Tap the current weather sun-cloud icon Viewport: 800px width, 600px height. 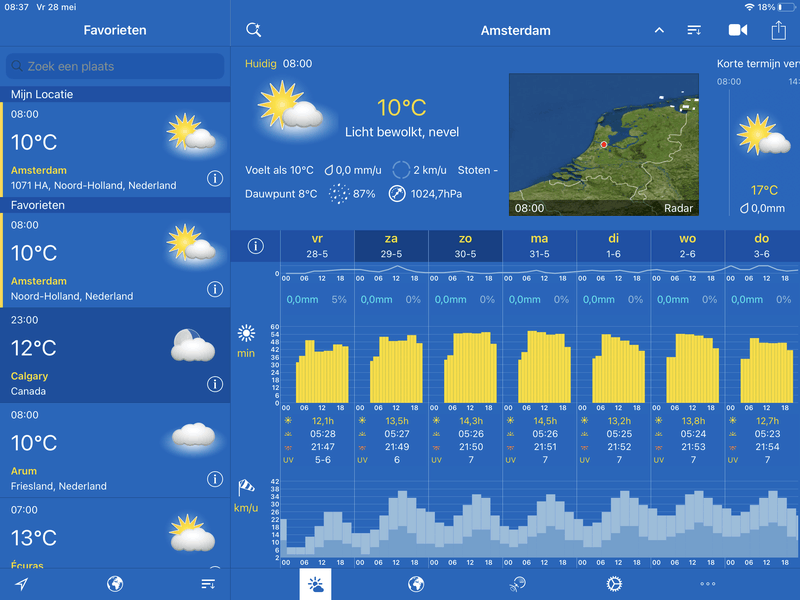pos(291,106)
